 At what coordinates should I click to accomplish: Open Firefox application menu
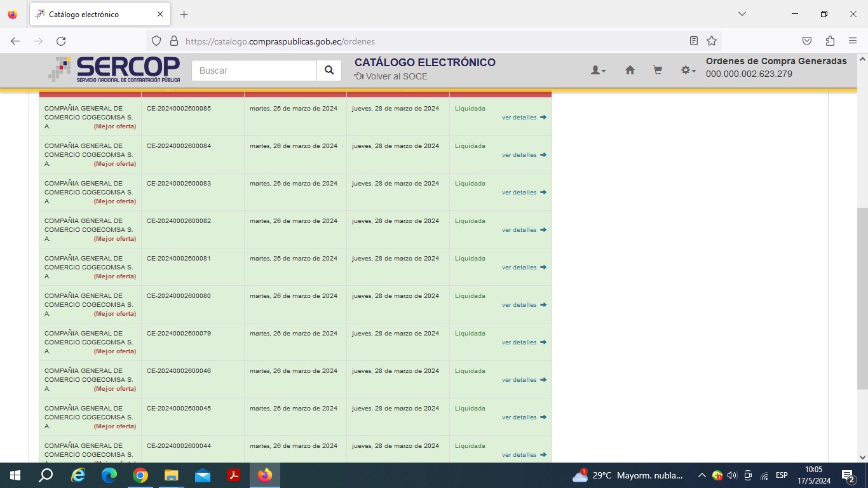pyautogui.click(x=853, y=41)
